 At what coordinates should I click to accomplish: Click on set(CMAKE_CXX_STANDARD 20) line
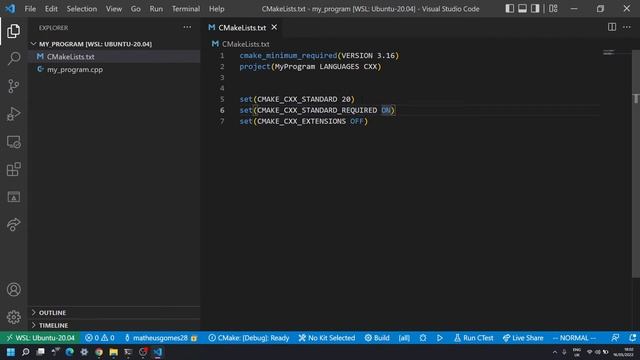tap(297, 99)
